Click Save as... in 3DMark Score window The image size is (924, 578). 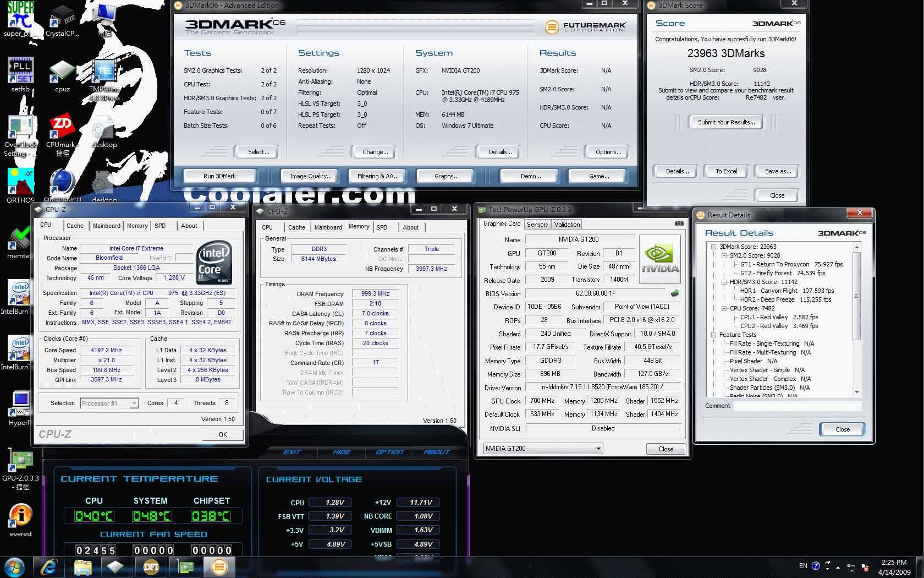pyautogui.click(x=778, y=171)
